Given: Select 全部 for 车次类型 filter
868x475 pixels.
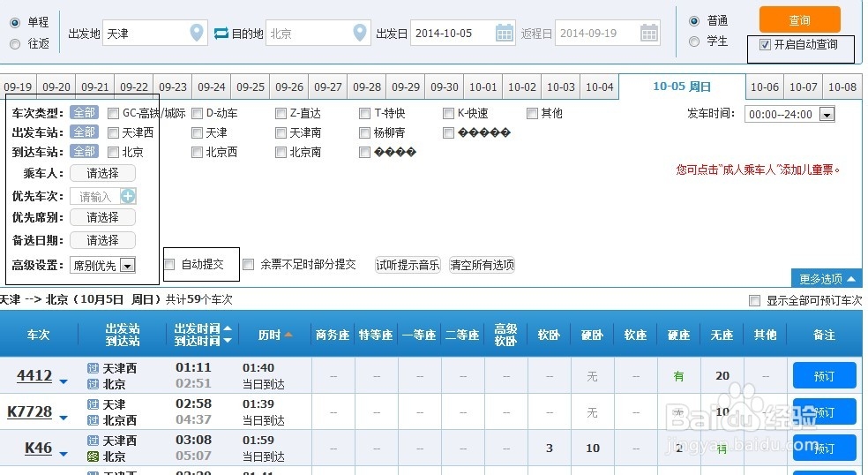Looking at the screenshot, I should tap(84, 113).
